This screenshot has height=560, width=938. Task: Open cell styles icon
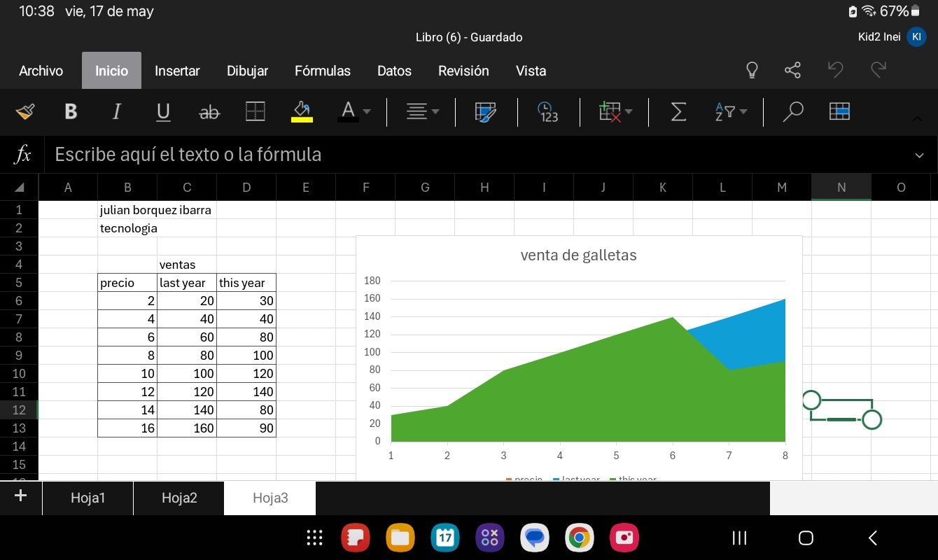pos(486,112)
